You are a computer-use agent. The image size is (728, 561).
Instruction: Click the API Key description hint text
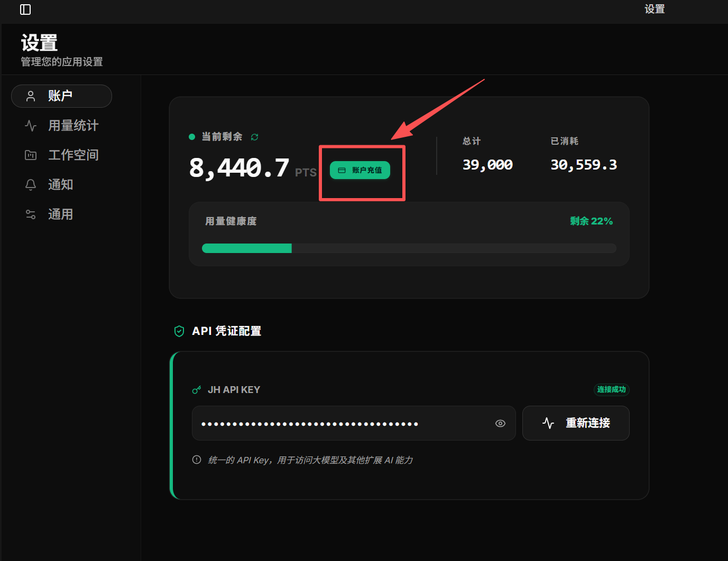(311, 460)
